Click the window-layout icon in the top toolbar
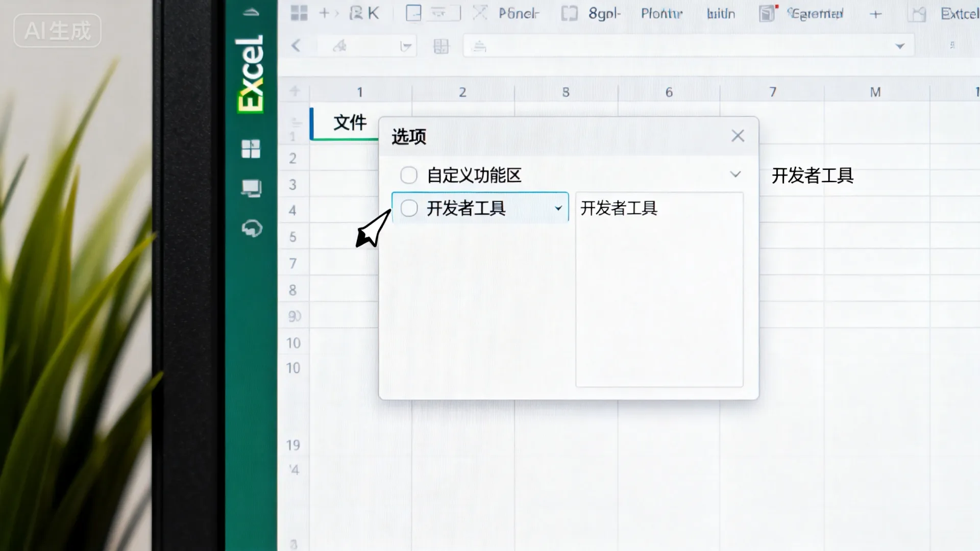Screen dimensions: 980x551 click(x=413, y=13)
